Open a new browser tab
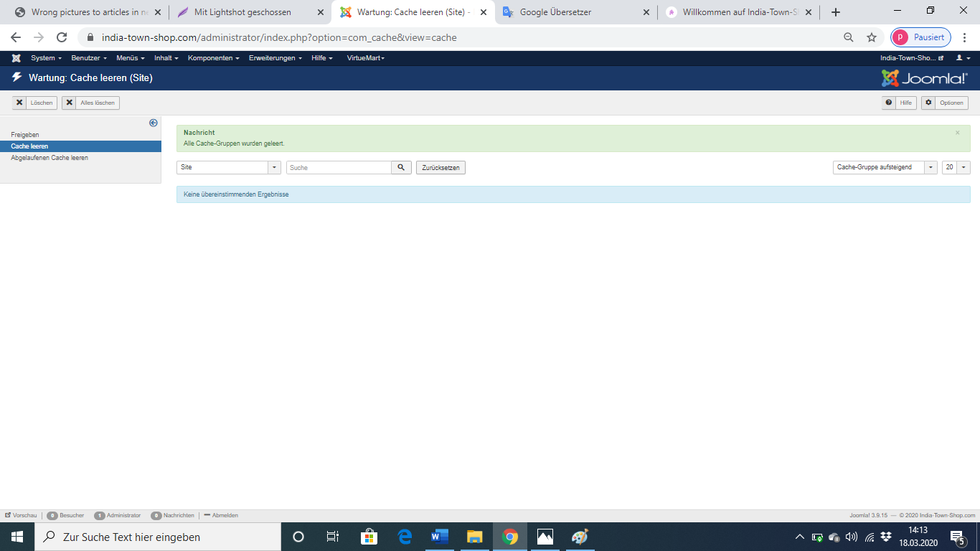Screen dimensions: 980x551 (x=835, y=12)
